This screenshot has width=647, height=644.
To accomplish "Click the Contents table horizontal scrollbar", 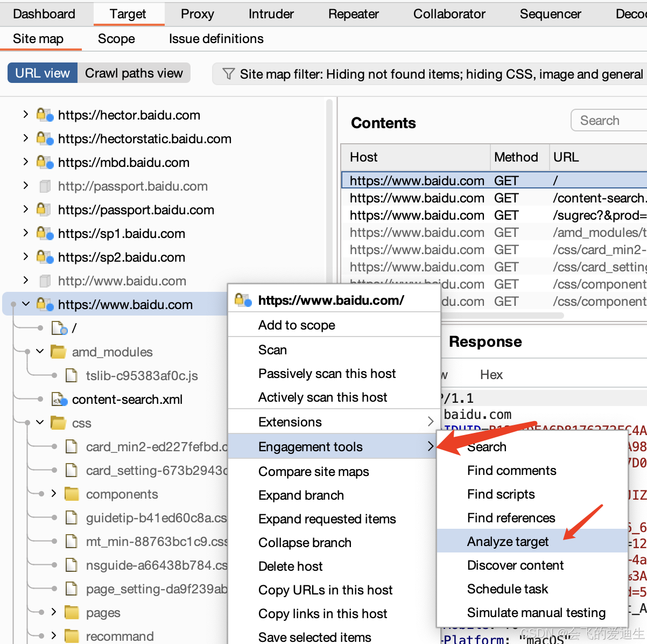I will [x=453, y=316].
